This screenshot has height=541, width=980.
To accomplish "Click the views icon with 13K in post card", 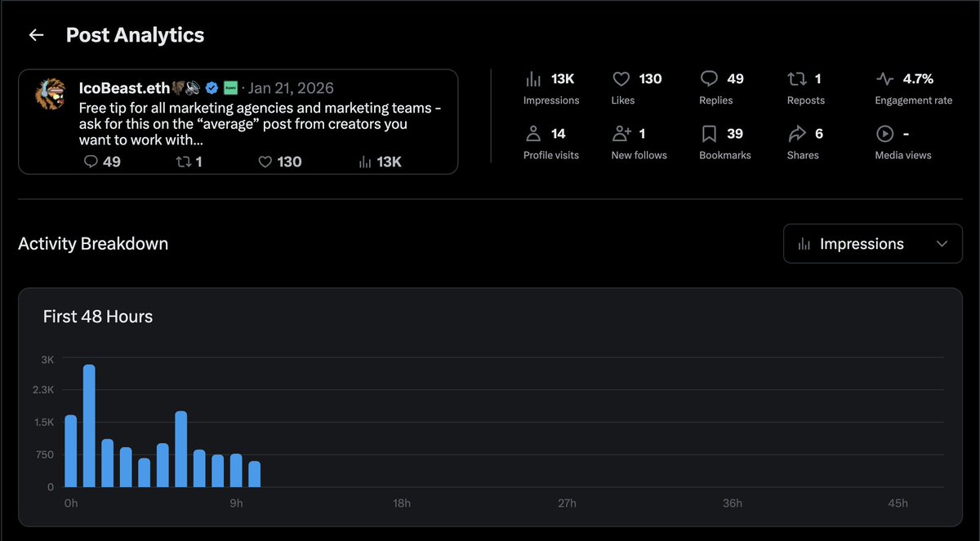I will 365,162.
